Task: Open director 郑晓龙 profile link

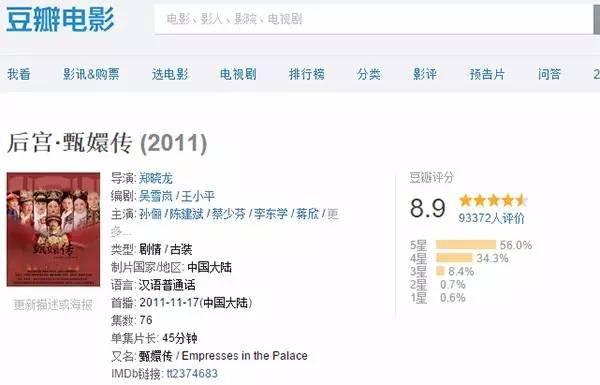Action: click(x=156, y=178)
